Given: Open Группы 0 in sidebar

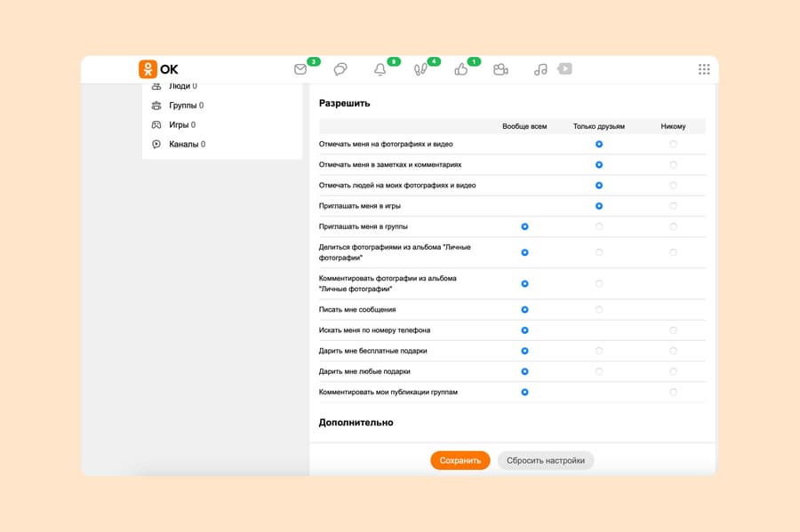Looking at the screenshot, I should coord(187,106).
